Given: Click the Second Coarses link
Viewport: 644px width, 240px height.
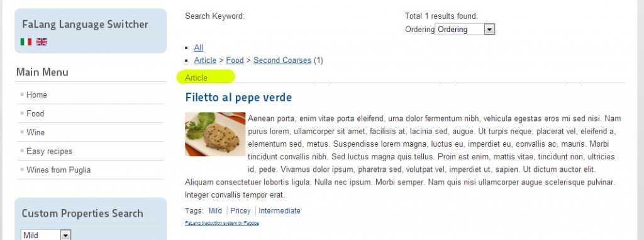Looking at the screenshot, I should click(x=282, y=60).
